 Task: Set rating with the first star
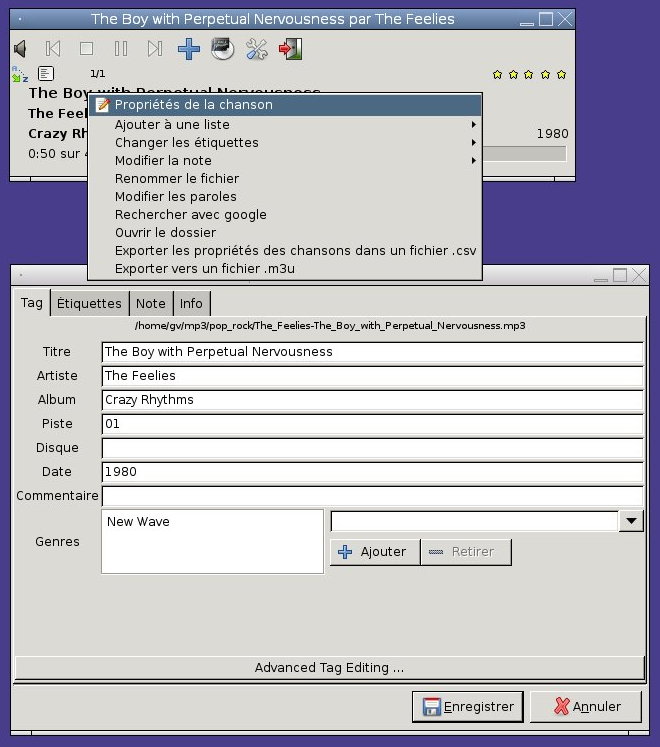click(497, 74)
